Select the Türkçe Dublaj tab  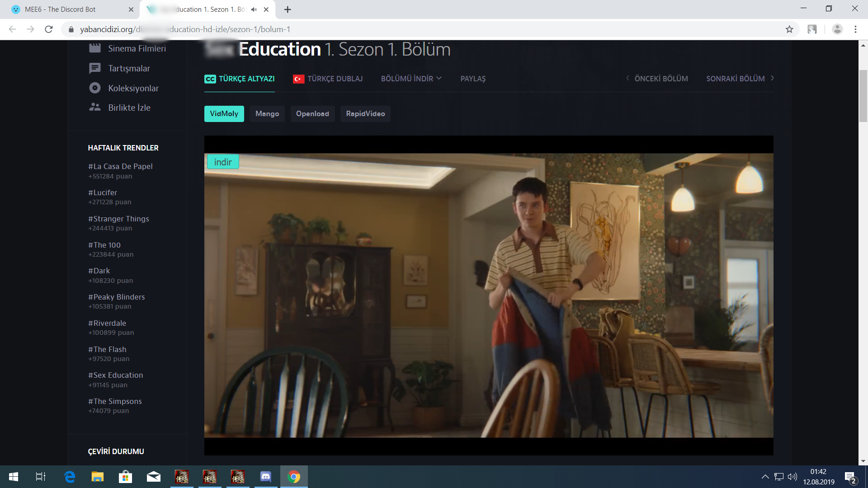[328, 79]
